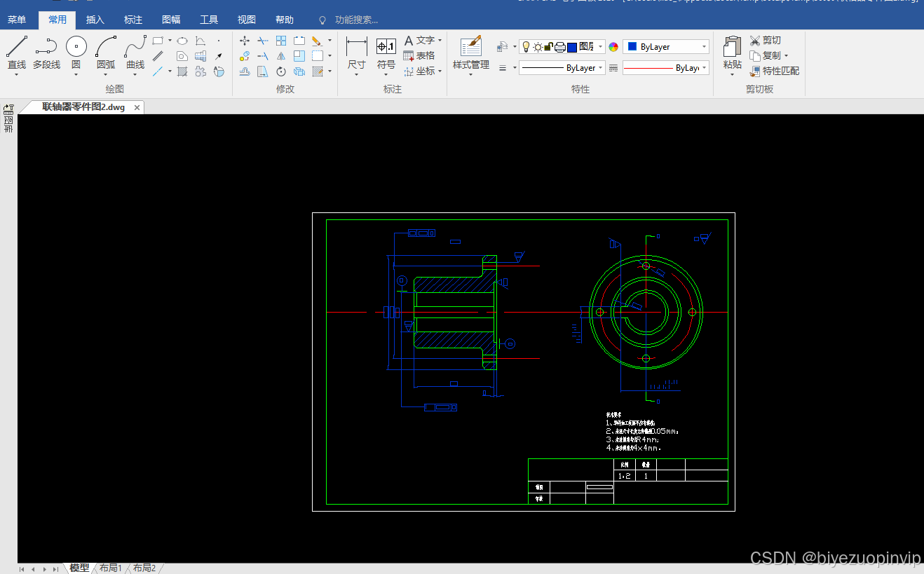Open the 菜单 menu

tap(17, 20)
